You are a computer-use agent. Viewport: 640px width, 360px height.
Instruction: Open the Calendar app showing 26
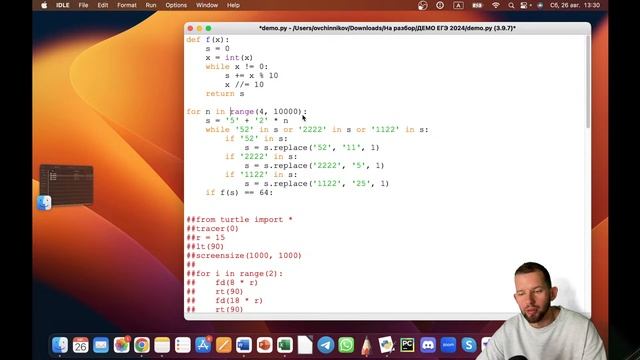click(80, 345)
